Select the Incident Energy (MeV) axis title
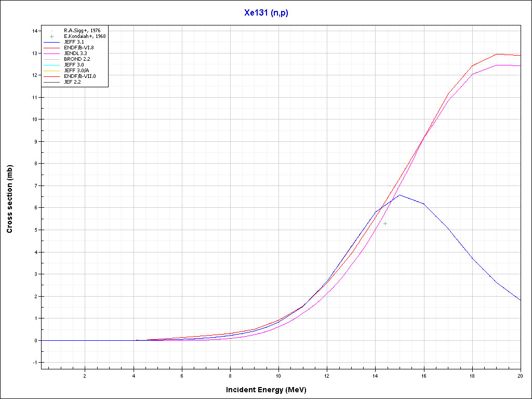Image resolution: width=532 pixels, height=399 pixels. point(270,389)
